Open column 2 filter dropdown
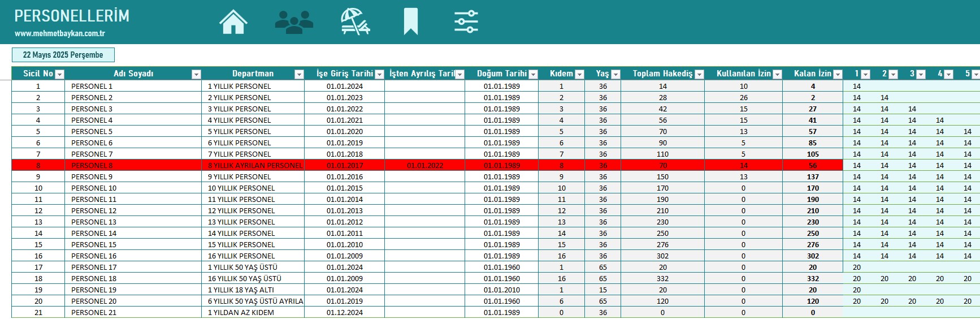The height and width of the screenshot is (319, 980). point(893,74)
